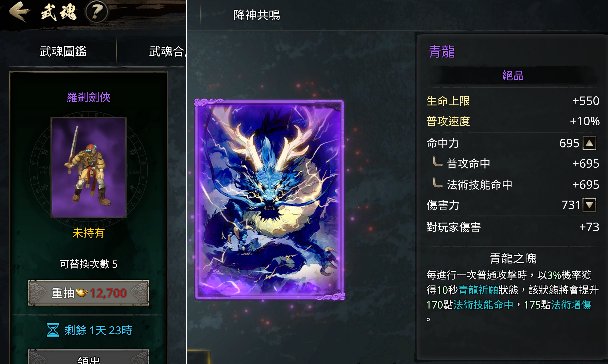Viewport: 608px width, 364px height.
Task: Click the 領出 claim button
Action: tap(88, 357)
